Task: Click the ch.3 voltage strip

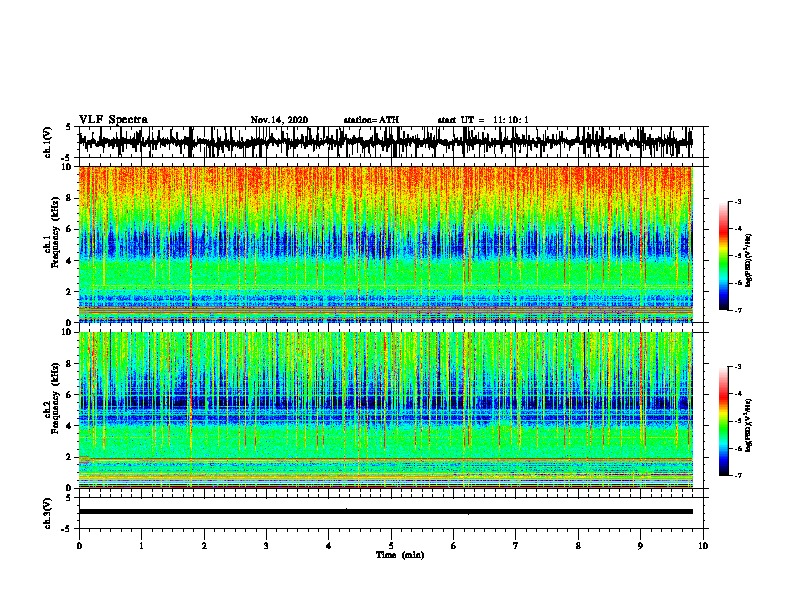Action: click(391, 513)
